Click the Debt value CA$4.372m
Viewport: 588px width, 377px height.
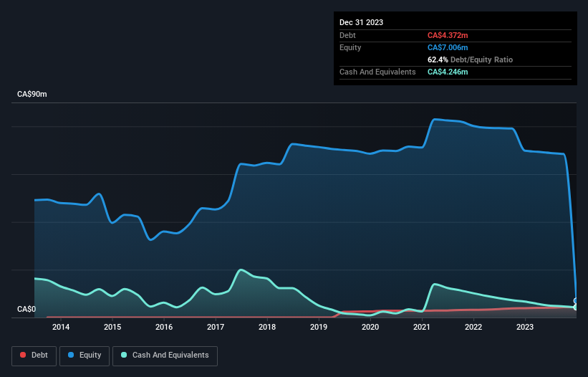pyautogui.click(x=448, y=35)
